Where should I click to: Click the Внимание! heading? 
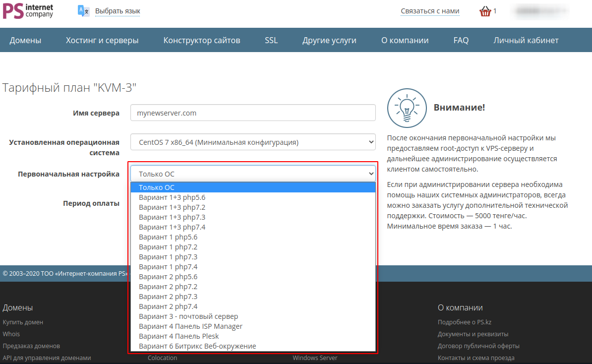pyautogui.click(x=459, y=107)
